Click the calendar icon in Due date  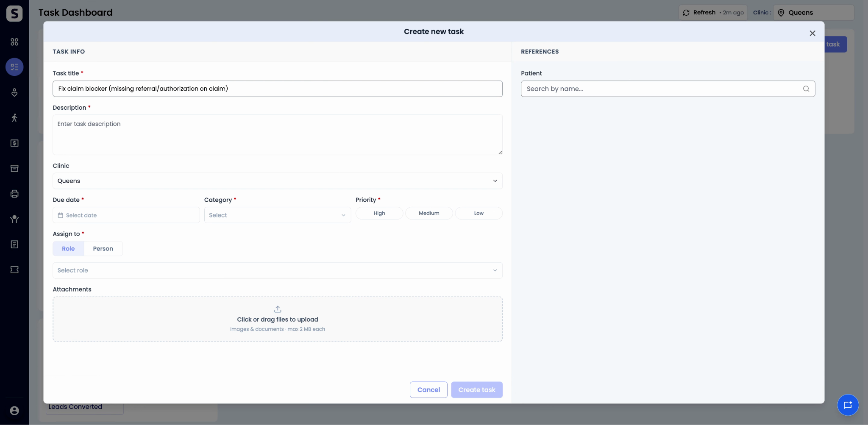click(x=61, y=215)
